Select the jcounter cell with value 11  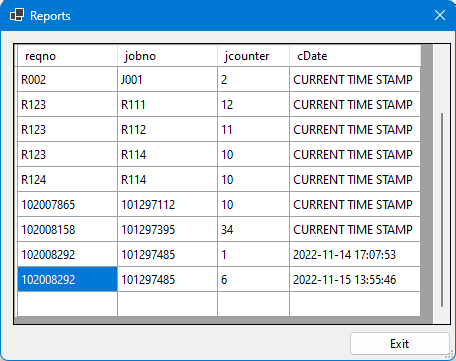[253, 129]
